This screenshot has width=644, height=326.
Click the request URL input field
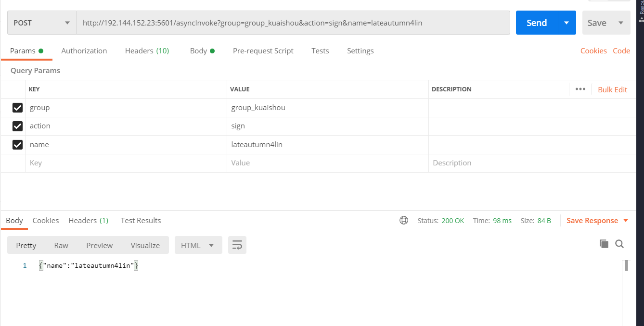[293, 23]
